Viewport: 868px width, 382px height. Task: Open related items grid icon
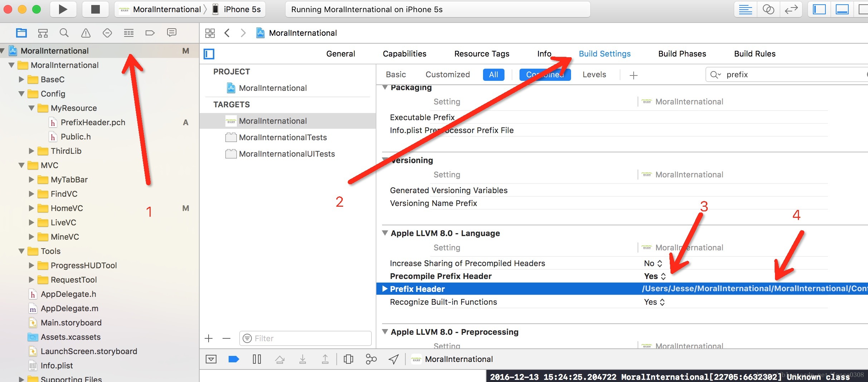tap(210, 33)
